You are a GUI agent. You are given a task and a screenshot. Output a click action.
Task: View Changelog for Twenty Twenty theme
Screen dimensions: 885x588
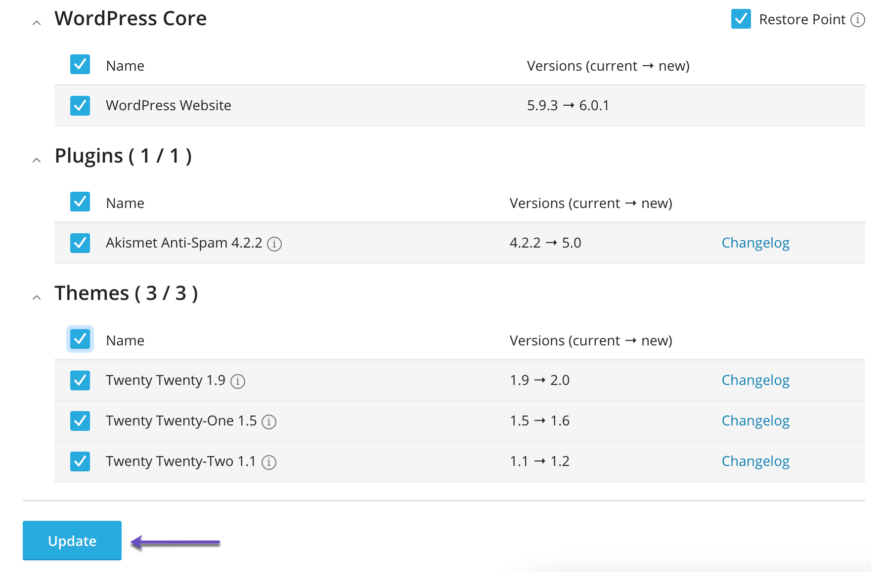[x=755, y=380]
